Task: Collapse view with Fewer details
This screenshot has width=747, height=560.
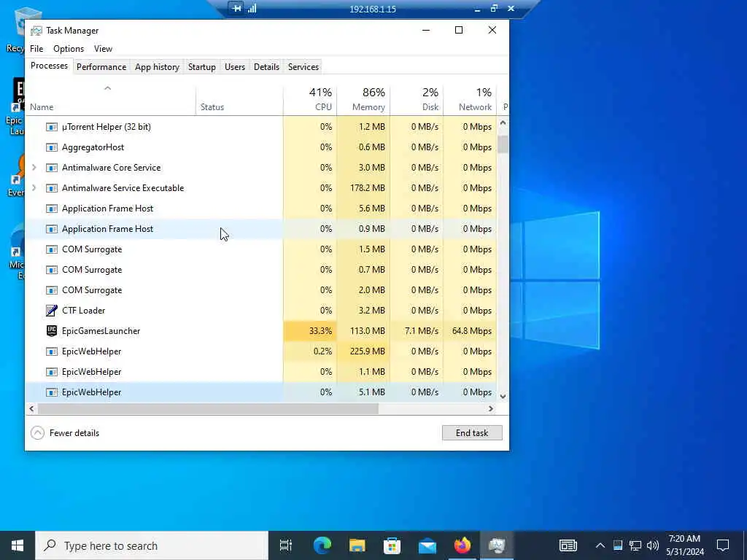Action: coord(65,433)
